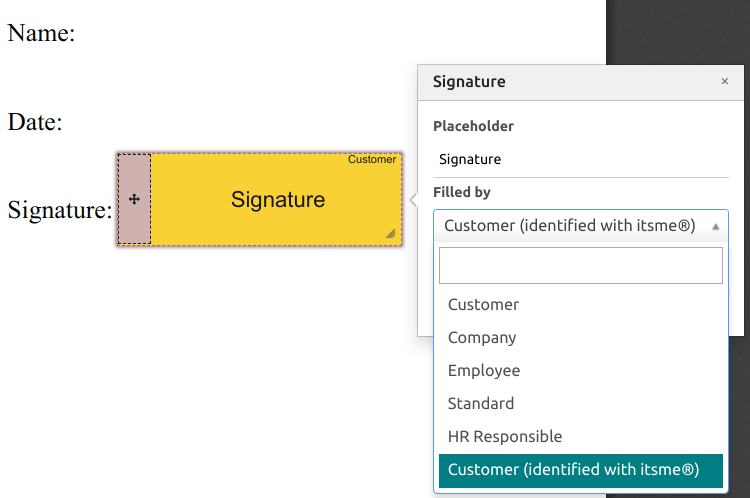The height and width of the screenshot is (498, 750).
Task: Click the dropdown search box
Action: (x=580, y=266)
